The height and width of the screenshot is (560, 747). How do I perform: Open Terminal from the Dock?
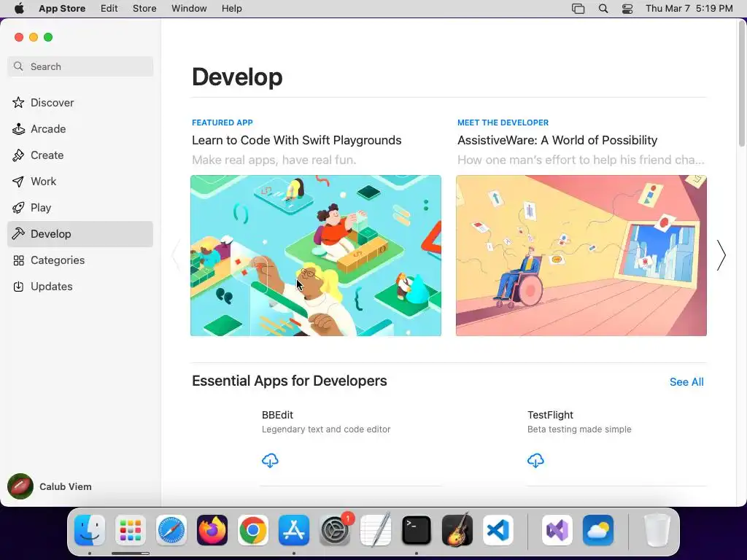(417, 530)
